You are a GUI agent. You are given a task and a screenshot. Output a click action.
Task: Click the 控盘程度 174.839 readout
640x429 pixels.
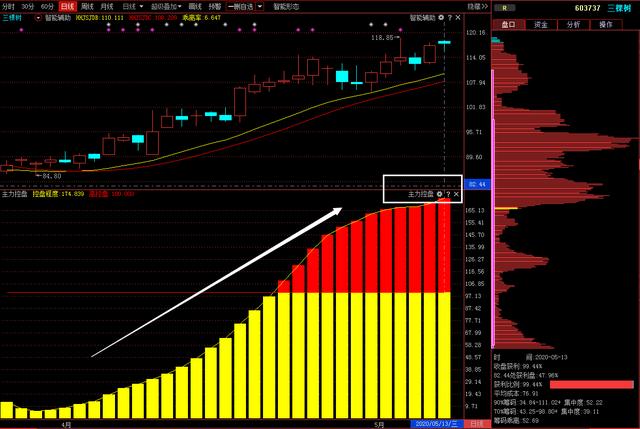(58, 194)
